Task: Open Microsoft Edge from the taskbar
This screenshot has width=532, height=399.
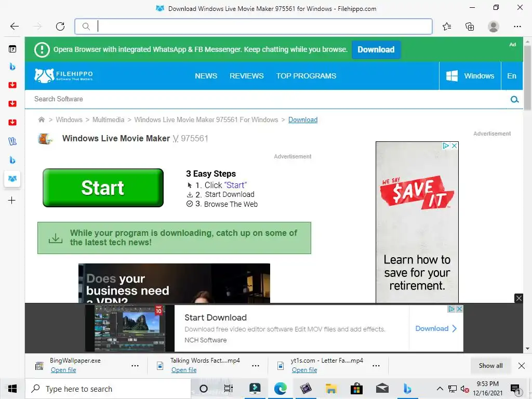Action: pos(280,389)
